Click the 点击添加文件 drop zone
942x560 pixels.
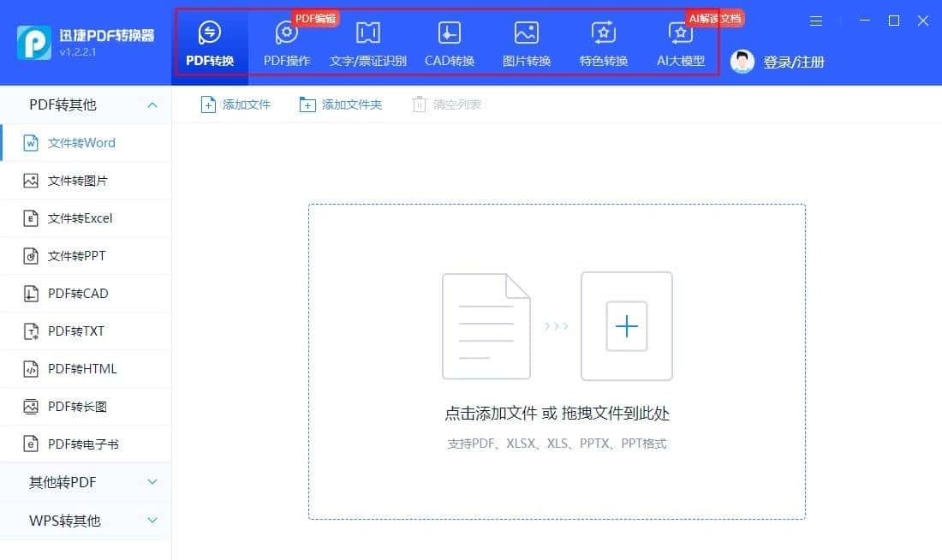click(x=556, y=413)
